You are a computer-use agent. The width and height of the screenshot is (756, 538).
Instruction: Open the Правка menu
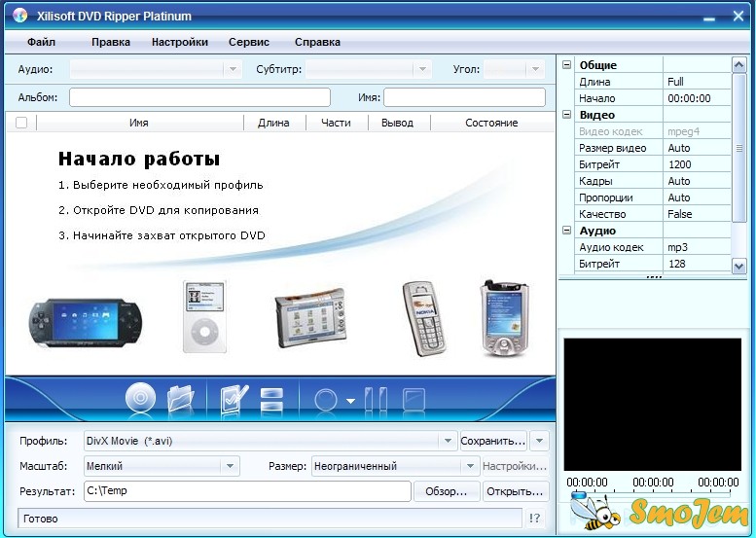click(x=111, y=42)
